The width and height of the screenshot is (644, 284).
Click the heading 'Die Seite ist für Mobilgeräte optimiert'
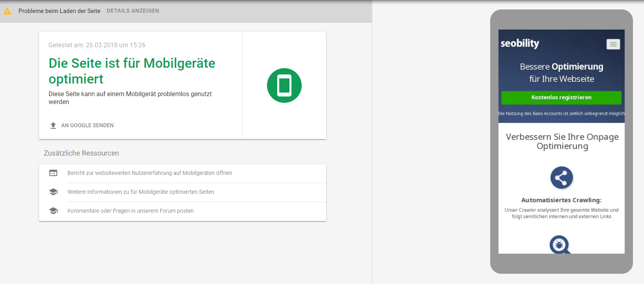click(x=132, y=71)
